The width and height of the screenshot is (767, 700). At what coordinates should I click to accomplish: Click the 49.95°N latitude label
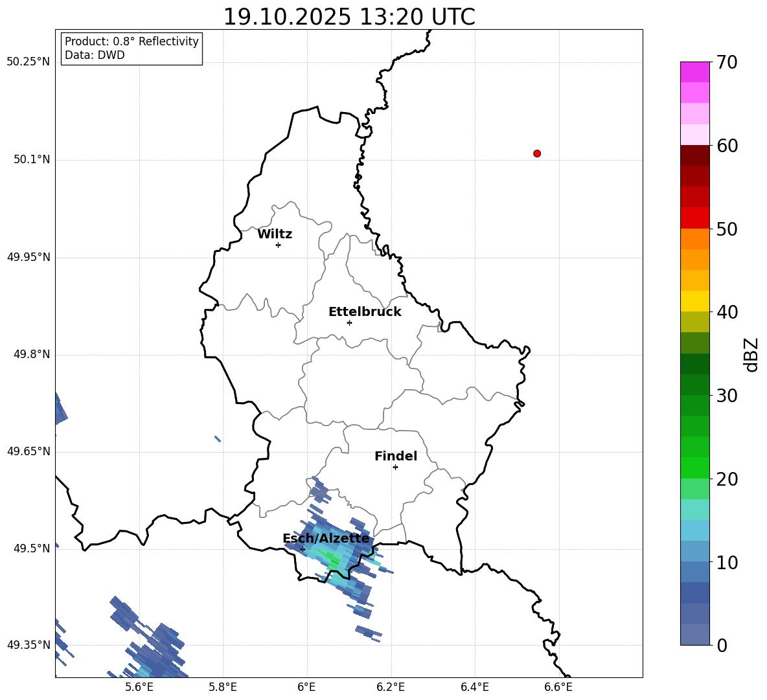(x=29, y=257)
